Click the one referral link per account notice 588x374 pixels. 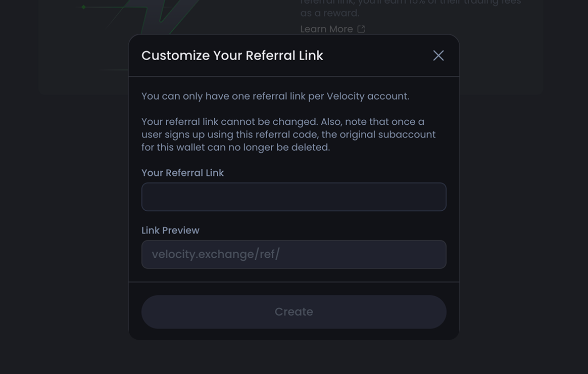(275, 96)
